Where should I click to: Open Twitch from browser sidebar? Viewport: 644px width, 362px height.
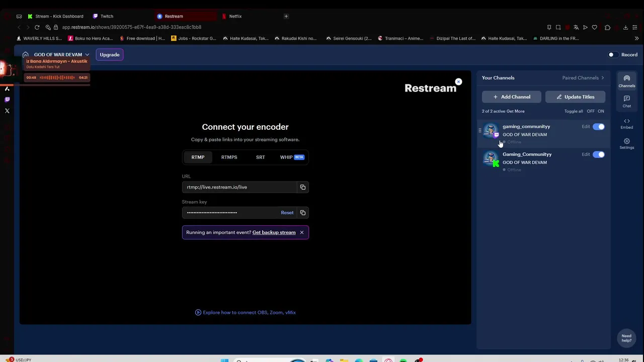[x=7, y=100]
